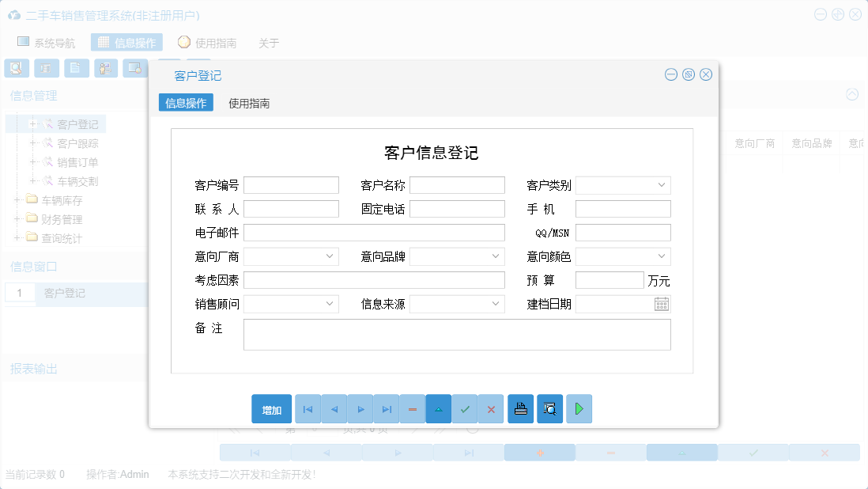The height and width of the screenshot is (489, 868).
Task: Confirm record with the green checkmark icon
Action: (x=465, y=409)
